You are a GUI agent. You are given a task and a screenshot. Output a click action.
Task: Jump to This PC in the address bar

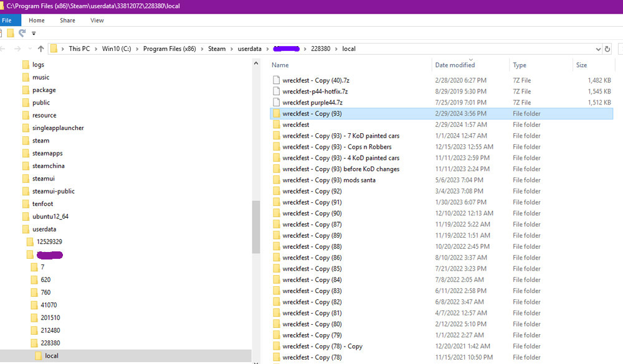coord(80,49)
